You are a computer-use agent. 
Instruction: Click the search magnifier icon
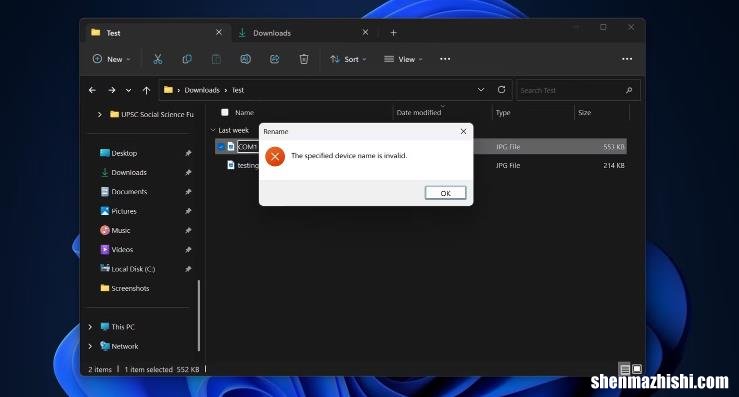pos(629,90)
